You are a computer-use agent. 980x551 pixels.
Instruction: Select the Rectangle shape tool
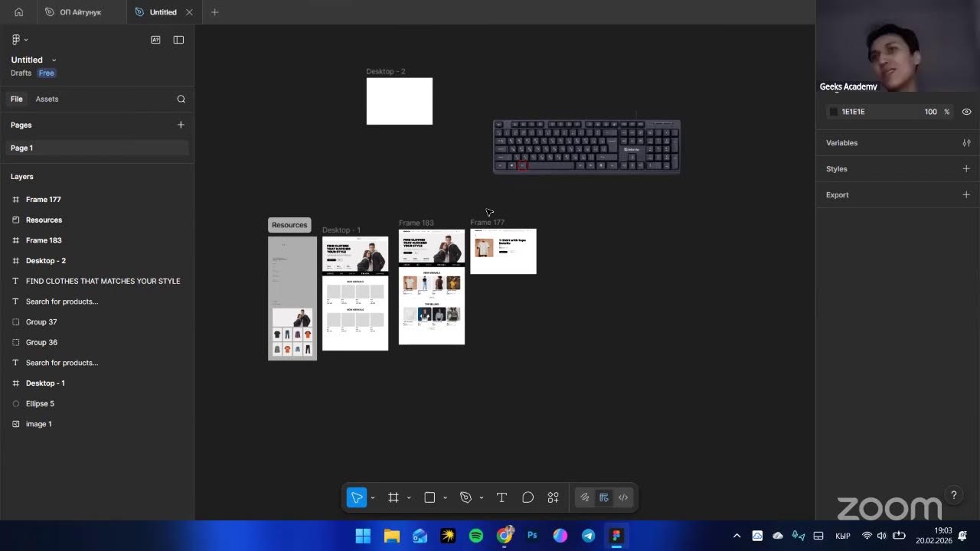coord(430,497)
